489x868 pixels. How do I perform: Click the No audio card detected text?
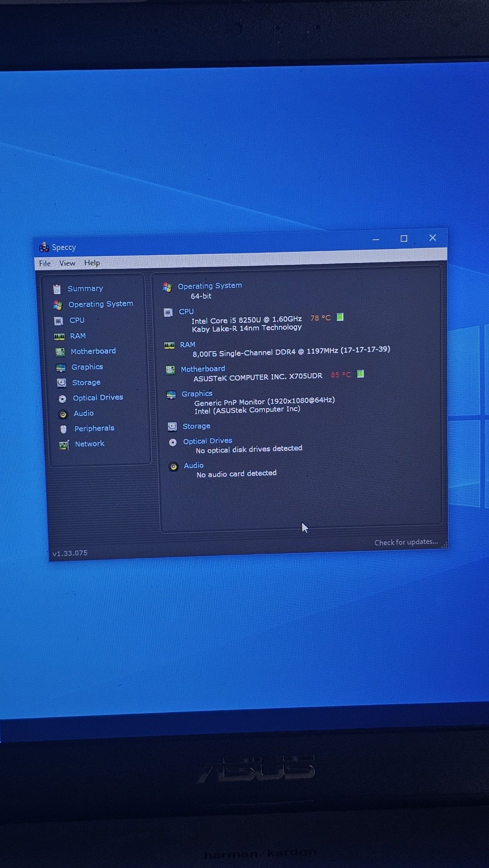(236, 473)
